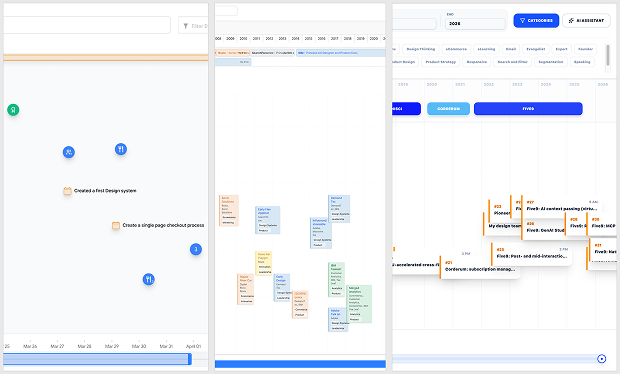Toggle the Founder category chip
This screenshot has height=374, width=620.
click(x=586, y=49)
